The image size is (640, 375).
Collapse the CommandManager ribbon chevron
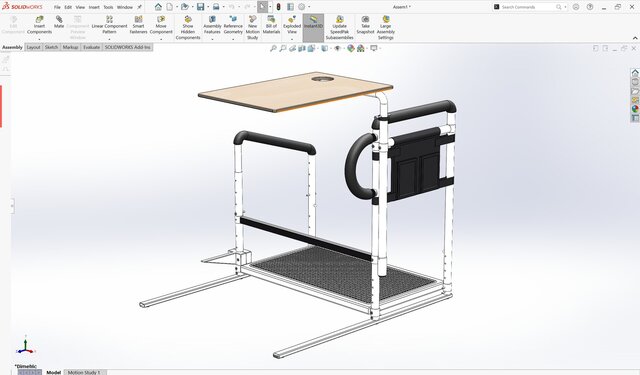[x=635, y=38]
